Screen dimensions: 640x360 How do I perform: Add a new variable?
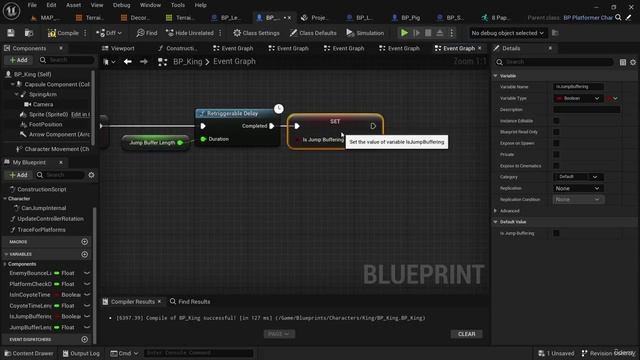point(84,254)
